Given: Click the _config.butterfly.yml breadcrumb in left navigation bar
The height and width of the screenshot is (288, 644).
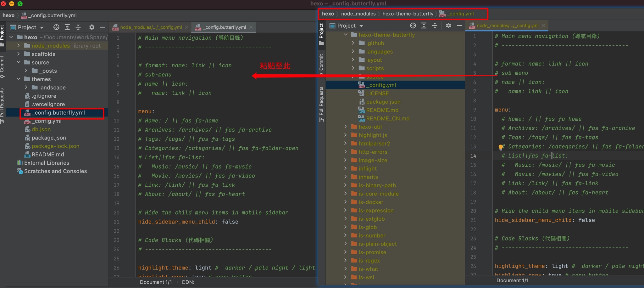Looking at the screenshot, I should tap(49, 15).
